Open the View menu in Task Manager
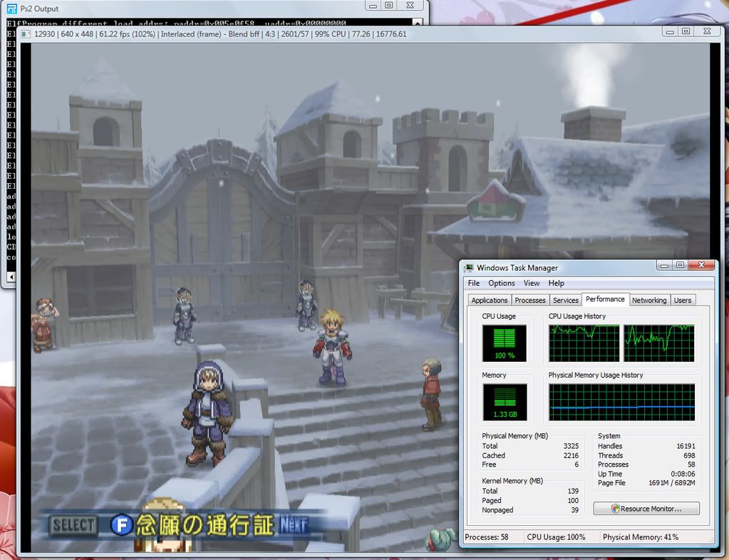The width and height of the screenshot is (729, 560). click(x=532, y=283)
